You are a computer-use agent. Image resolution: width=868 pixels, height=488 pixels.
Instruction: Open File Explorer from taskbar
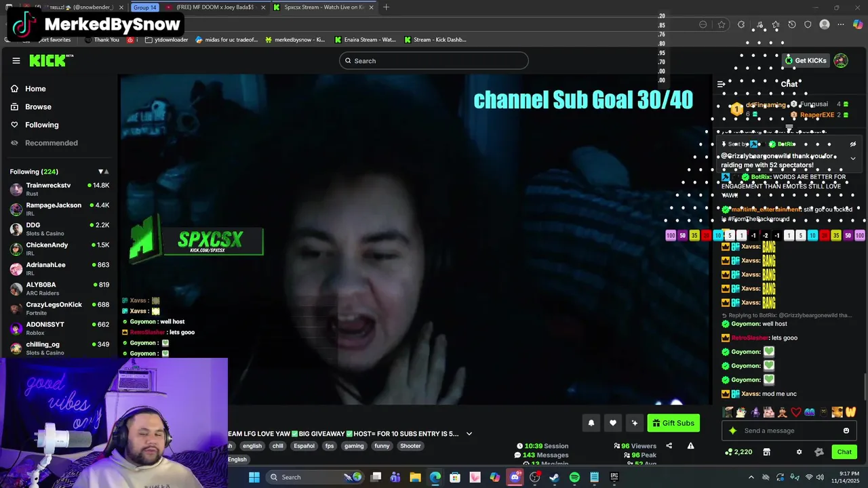(x=415, y=477)
